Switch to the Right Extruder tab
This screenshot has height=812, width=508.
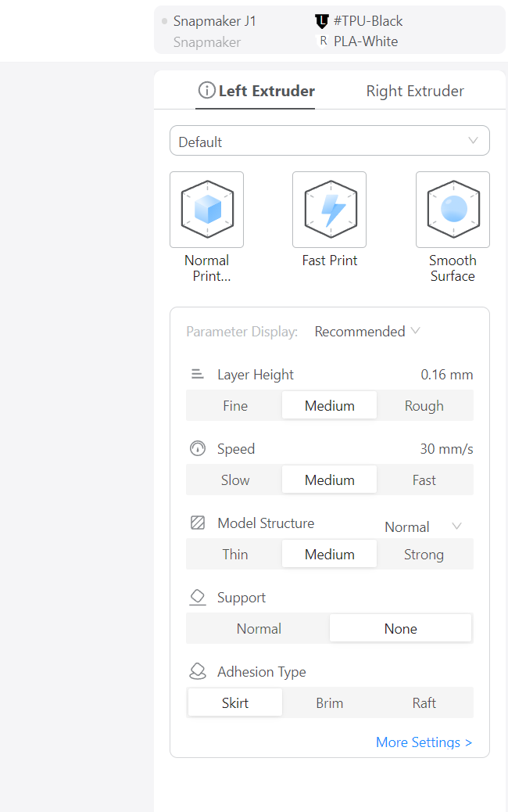414,90
